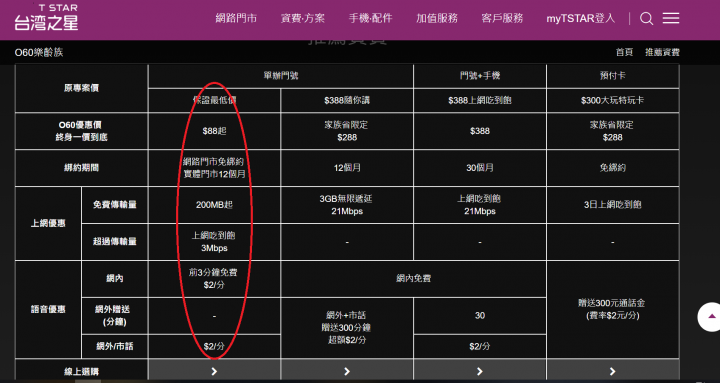Click the 贈送300元通話金 cell
Image resolution: width=720 pixels, height=383 pixels.
(x=613, y=310)
